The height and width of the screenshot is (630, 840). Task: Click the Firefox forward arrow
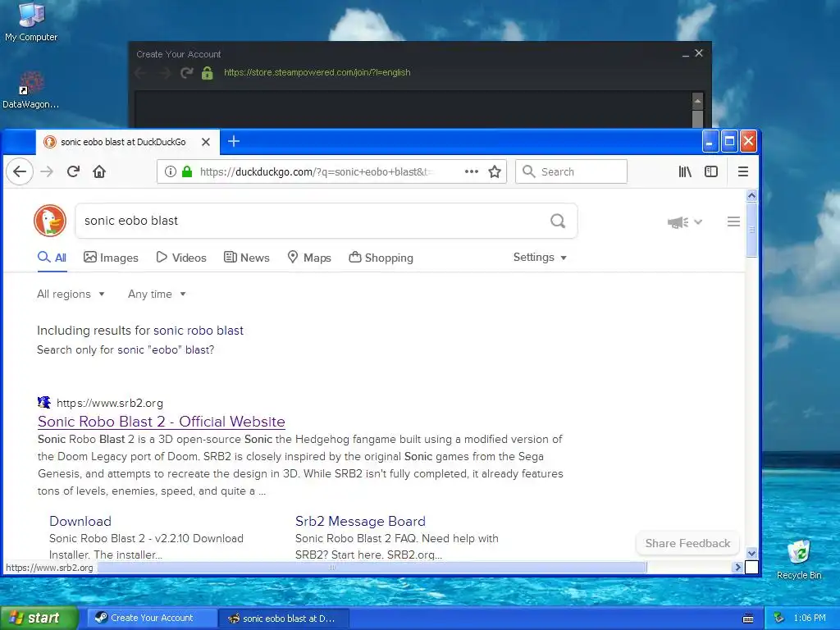point(47,171)
